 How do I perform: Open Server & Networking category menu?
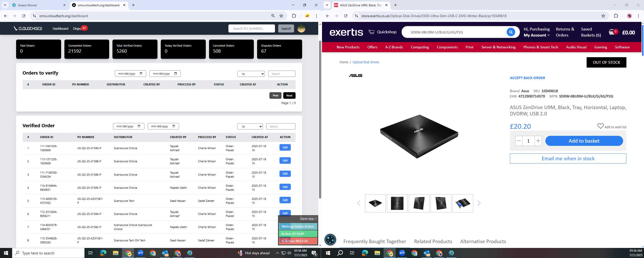(x=498, y=47)
